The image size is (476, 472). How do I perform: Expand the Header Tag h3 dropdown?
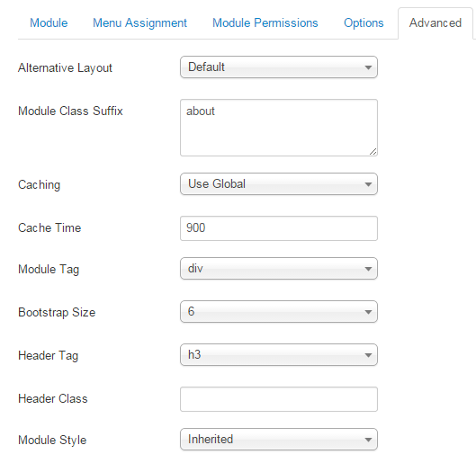[279, 354]
